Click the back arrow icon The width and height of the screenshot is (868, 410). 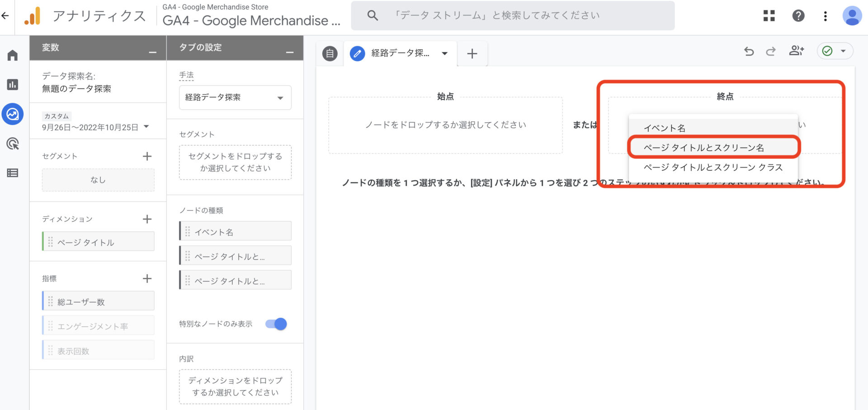tap(5, 16)
